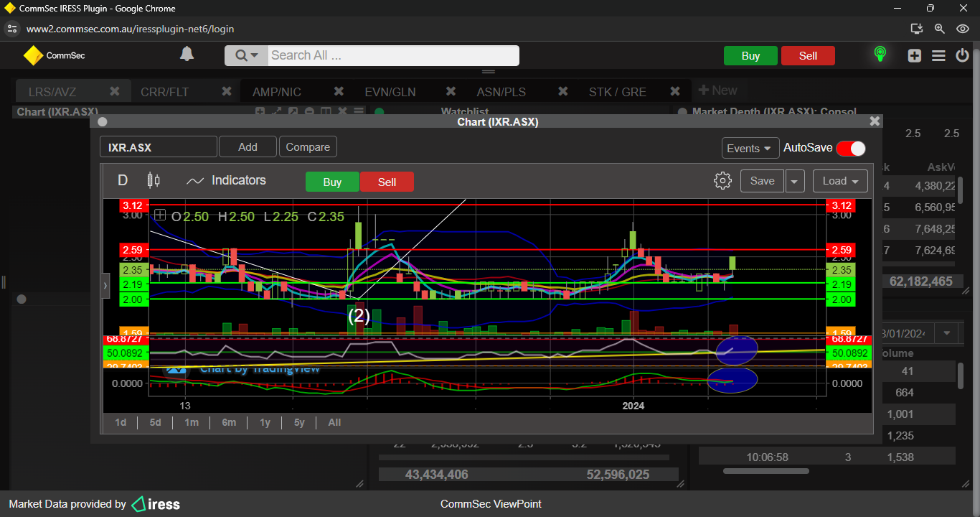Click the background Chart panel menu icon
The image size is (980, 517).
click(359, 111)
